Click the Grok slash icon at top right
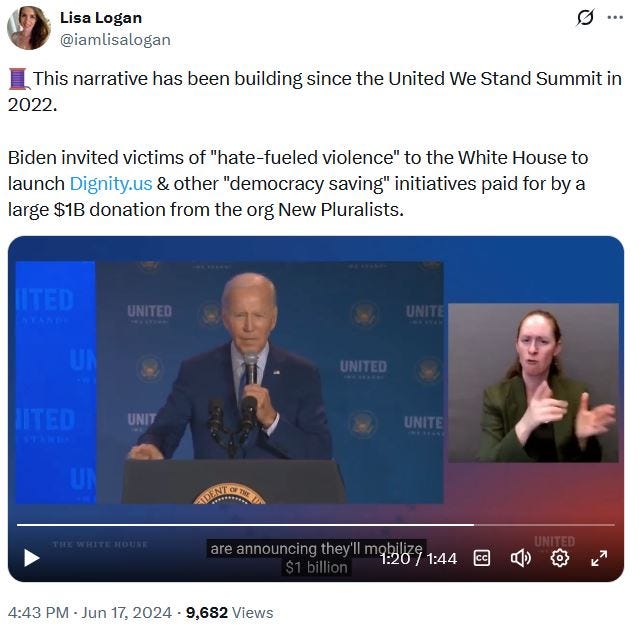The image size is (639, 634). [585, 18]
